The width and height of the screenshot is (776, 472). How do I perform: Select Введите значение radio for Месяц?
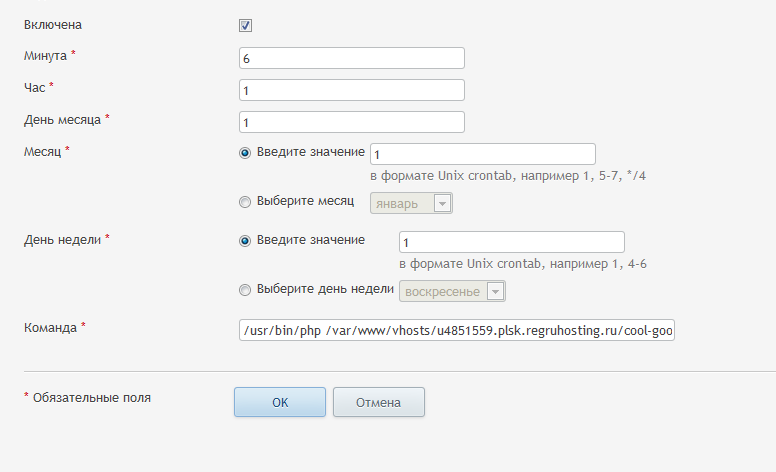[x=245, y=153]
